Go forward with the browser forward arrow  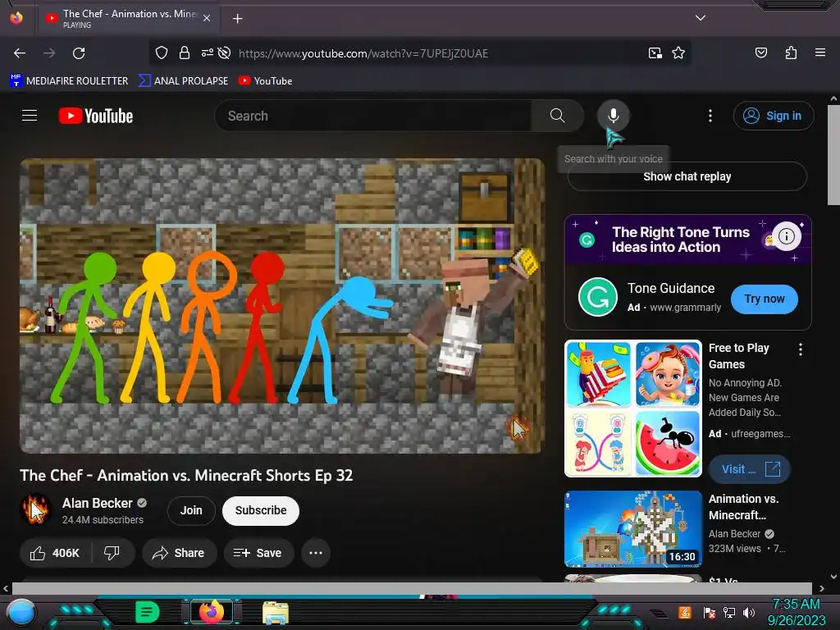pyautogui.click(x=49, y=53)
